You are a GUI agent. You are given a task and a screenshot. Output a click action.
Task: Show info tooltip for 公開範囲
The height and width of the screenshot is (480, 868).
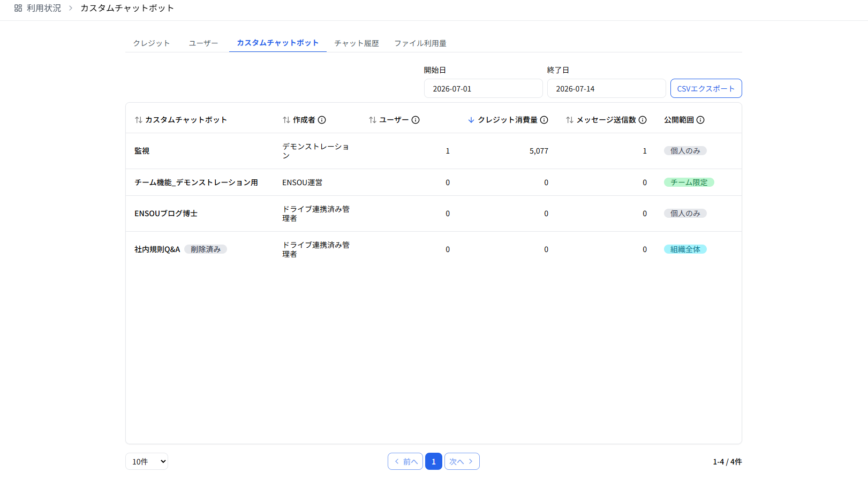[x=700, y=120]
